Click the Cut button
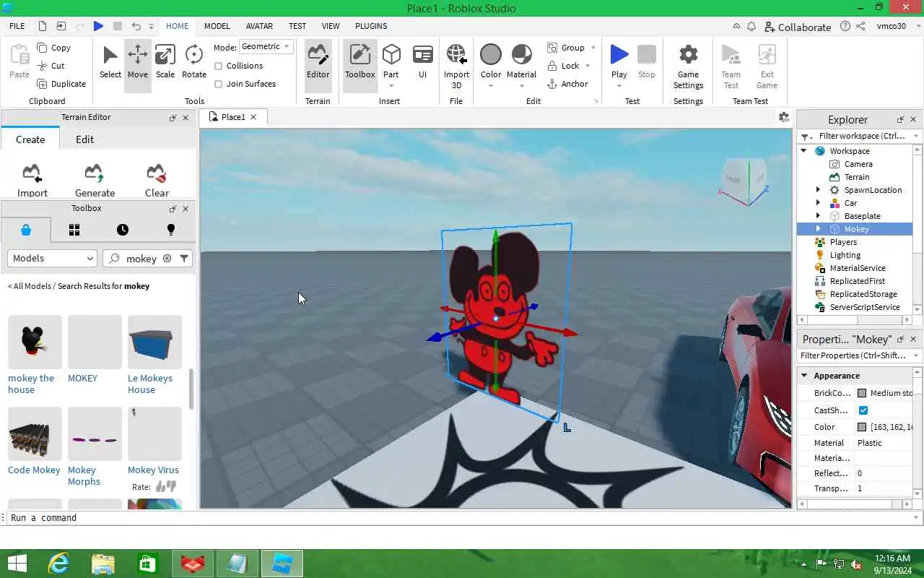The width and height of the screenshot is (924, 578). point(51,66)
